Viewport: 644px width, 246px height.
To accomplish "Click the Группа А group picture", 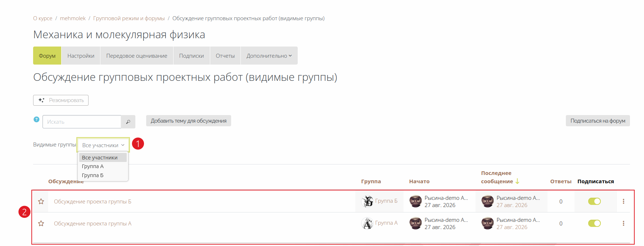I will (367, 223).
